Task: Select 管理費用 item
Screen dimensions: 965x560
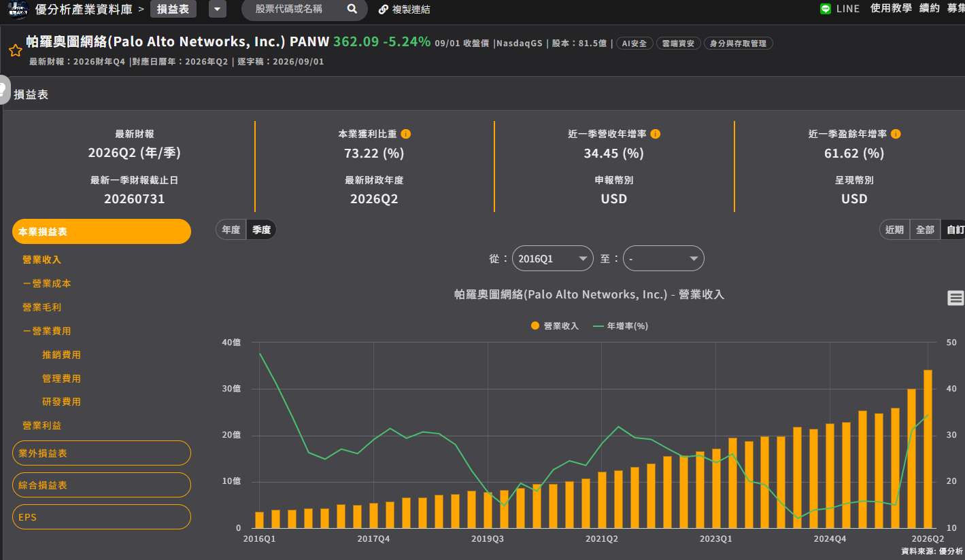Action: [x=61, y=379]
